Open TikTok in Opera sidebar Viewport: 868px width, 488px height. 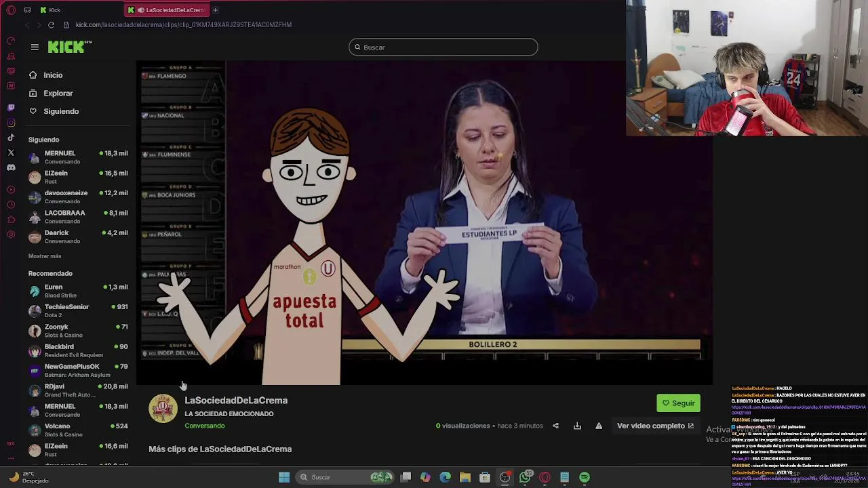pos(11,138)
